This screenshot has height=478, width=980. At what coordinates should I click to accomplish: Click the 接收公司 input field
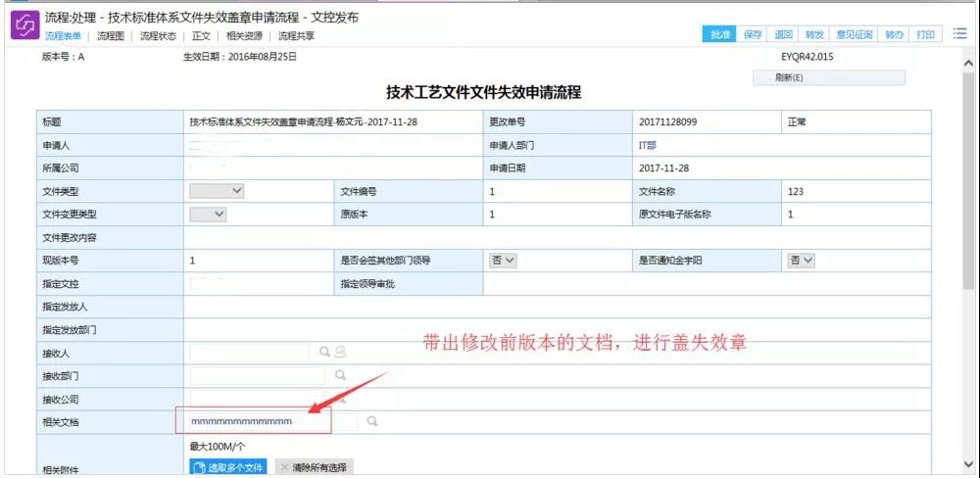tap(258, 399)
